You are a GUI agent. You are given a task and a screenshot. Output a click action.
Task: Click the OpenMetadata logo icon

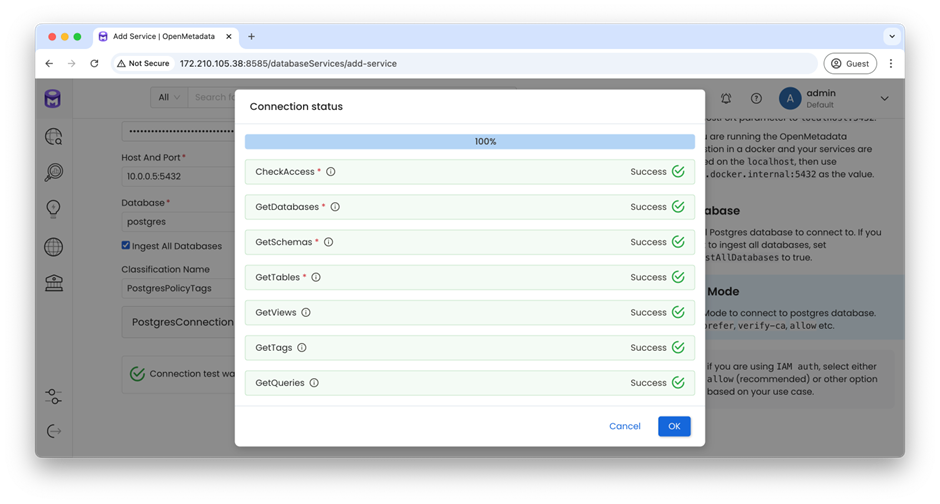coord(54,99)
